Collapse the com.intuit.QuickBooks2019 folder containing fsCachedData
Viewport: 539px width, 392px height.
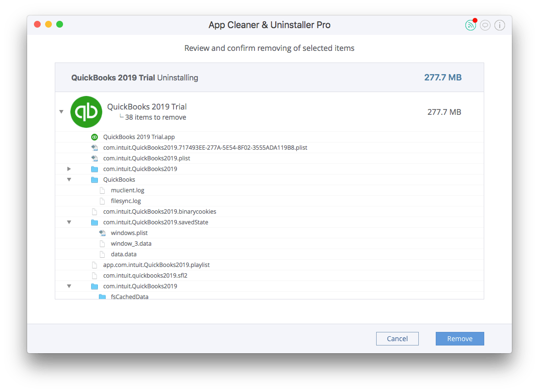tap(69, 286)
